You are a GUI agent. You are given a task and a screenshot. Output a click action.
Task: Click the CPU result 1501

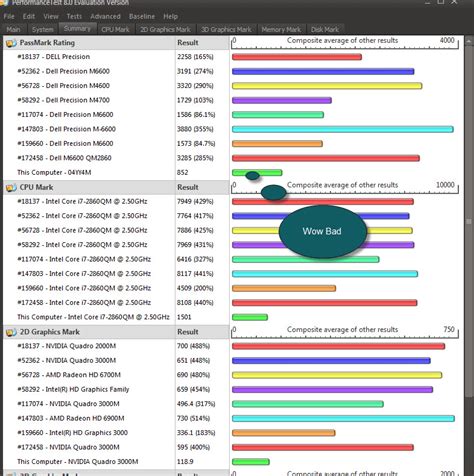184,317
